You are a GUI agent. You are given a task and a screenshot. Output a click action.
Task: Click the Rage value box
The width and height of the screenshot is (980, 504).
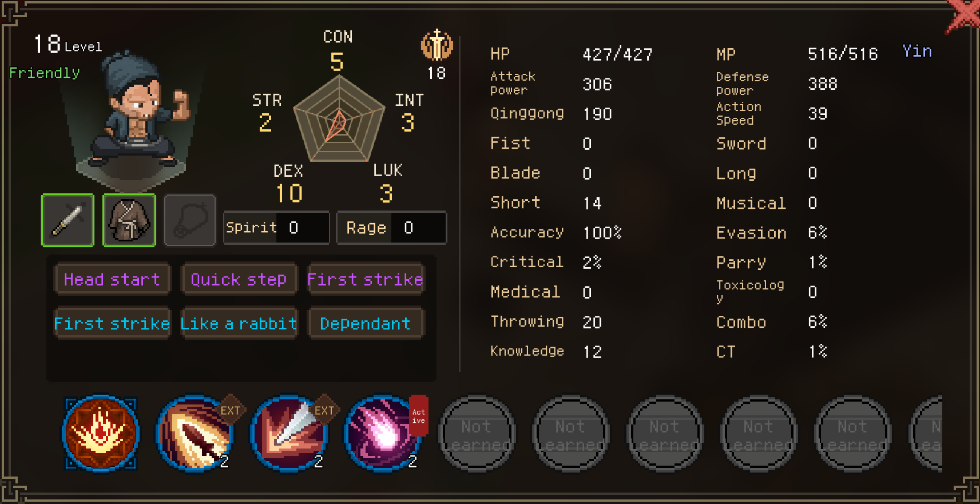[392, 228]
